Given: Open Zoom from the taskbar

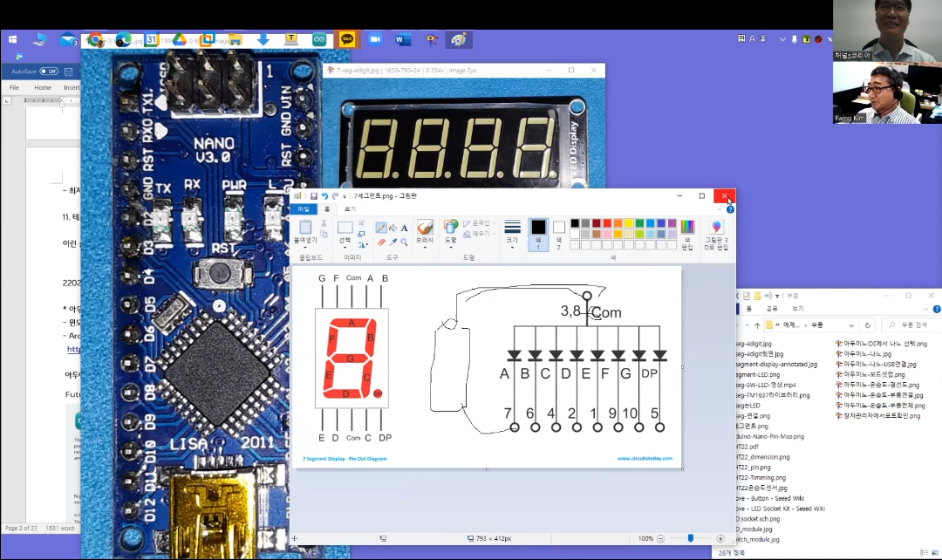Looking at the screenshot, I should coord(375,39).
